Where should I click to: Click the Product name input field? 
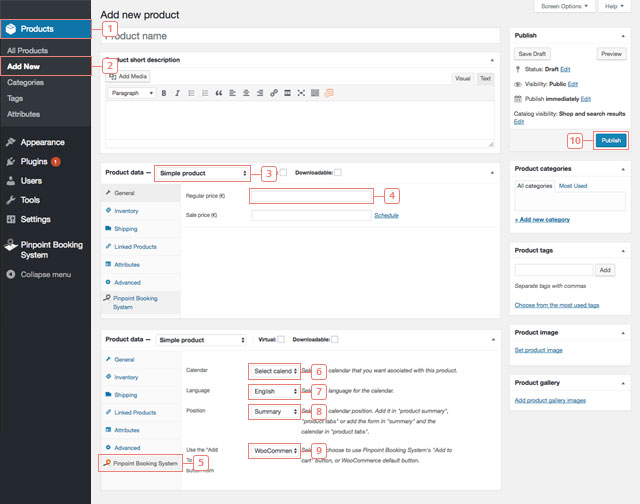pyautogui.click(x=300, y=36)
